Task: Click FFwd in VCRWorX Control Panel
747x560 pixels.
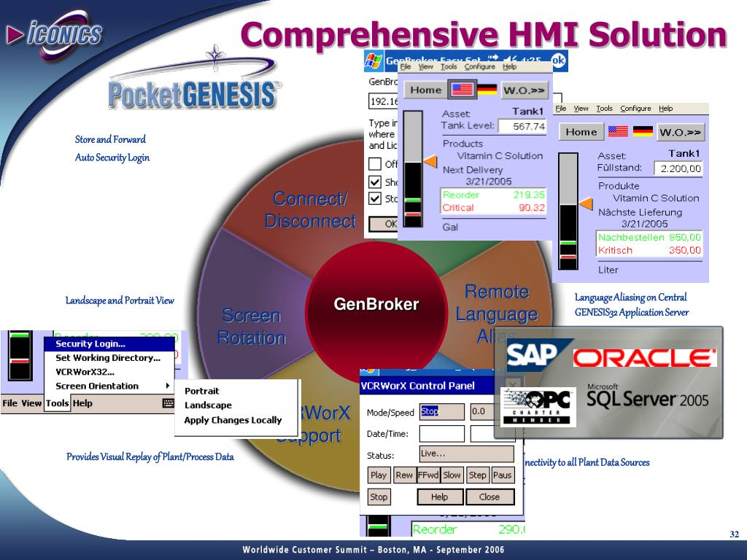Action: (427, 475)
